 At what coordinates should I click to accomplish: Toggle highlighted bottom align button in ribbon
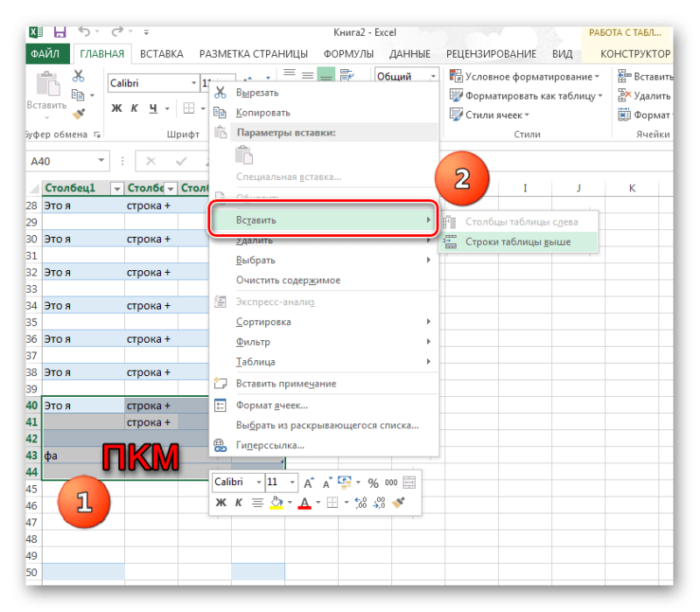click(x=325, y=74)
